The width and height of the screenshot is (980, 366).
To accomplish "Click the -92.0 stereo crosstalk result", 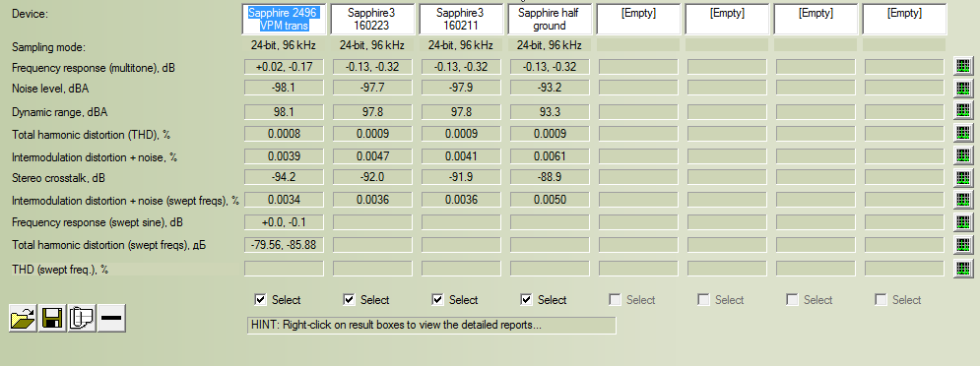I will coord(372,177).
